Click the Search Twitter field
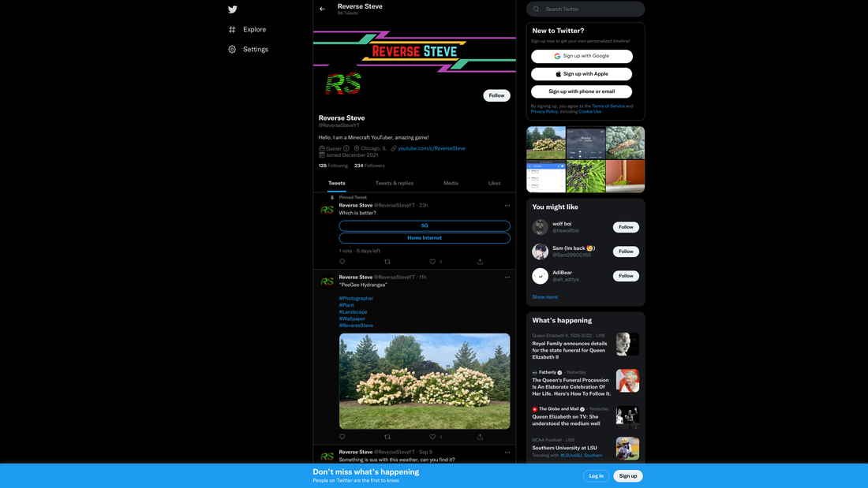 pyautogui.click(x=586, y=9)
